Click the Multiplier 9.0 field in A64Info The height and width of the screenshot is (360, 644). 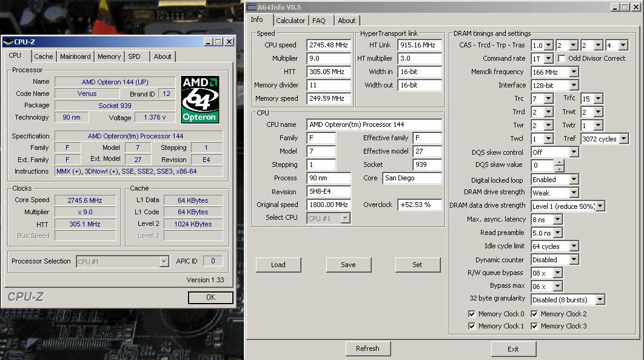[x=329, y=58]
